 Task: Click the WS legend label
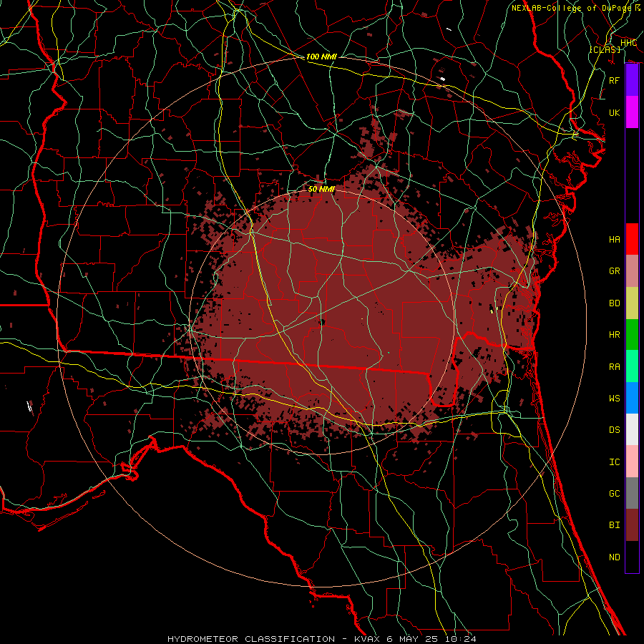(x=614, y=399)
